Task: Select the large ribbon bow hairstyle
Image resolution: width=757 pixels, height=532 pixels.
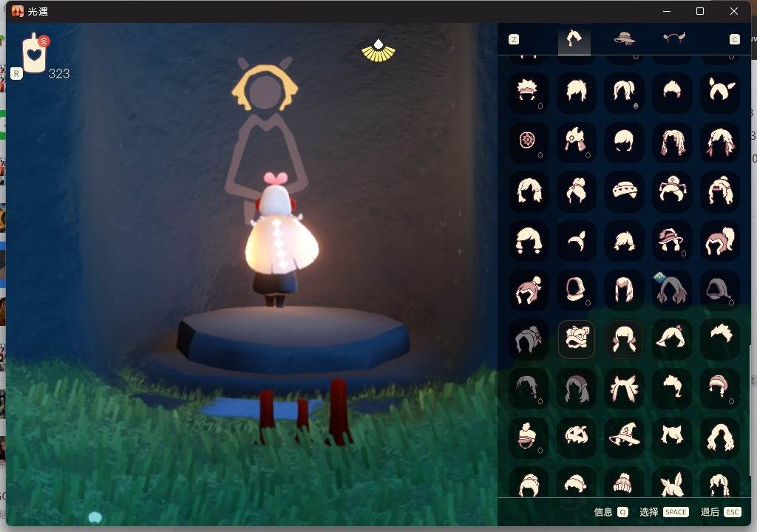Action: [624, 389]
